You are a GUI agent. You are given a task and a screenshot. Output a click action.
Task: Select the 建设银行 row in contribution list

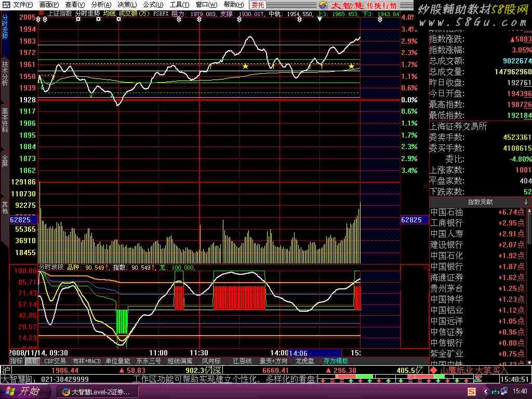(477, 245)
